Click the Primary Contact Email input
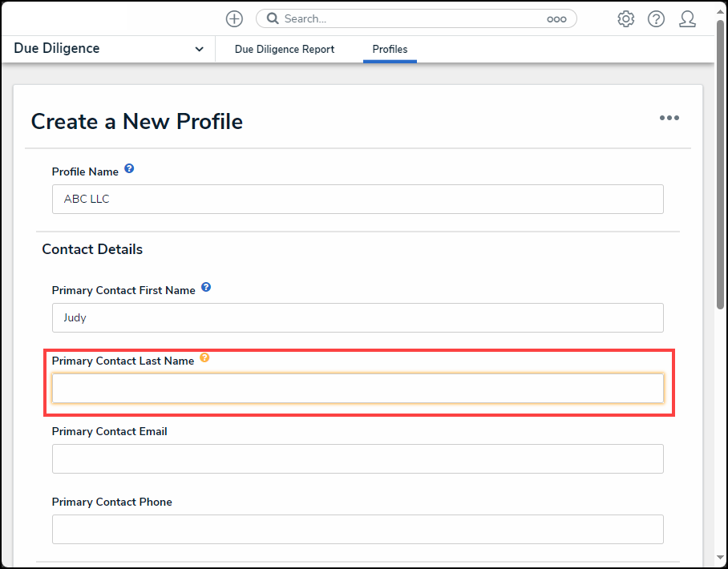 pyautogui.click(x=358, y=459)
